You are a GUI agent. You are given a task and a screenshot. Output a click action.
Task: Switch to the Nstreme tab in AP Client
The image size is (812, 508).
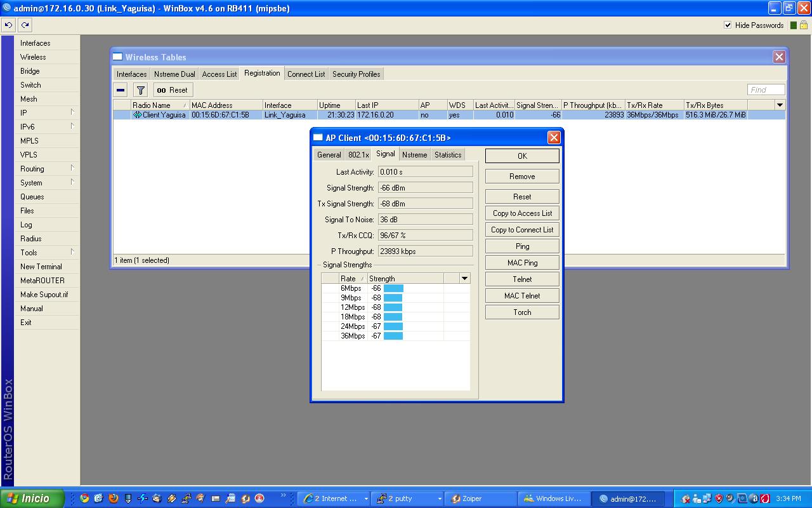coord(414,155)
